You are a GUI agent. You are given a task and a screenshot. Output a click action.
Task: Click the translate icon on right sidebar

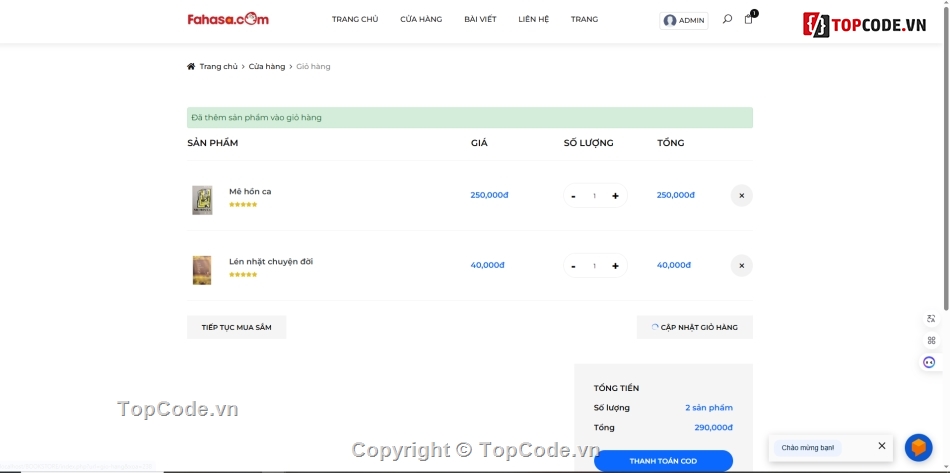(x=931, y=319)
